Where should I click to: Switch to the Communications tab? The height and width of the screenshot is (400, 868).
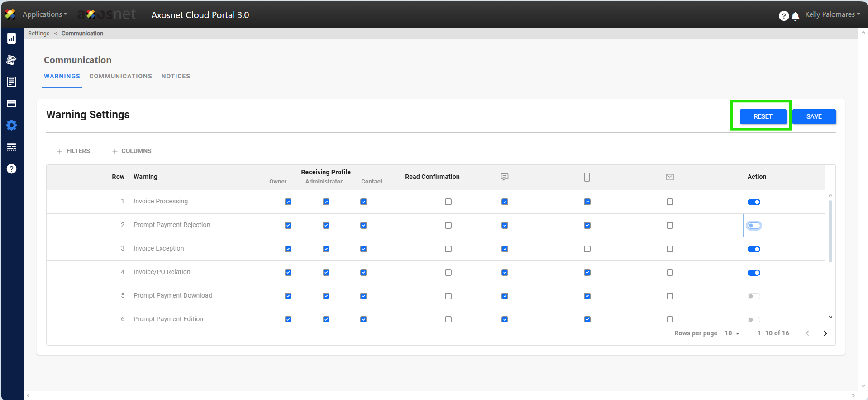coord(120,76)
